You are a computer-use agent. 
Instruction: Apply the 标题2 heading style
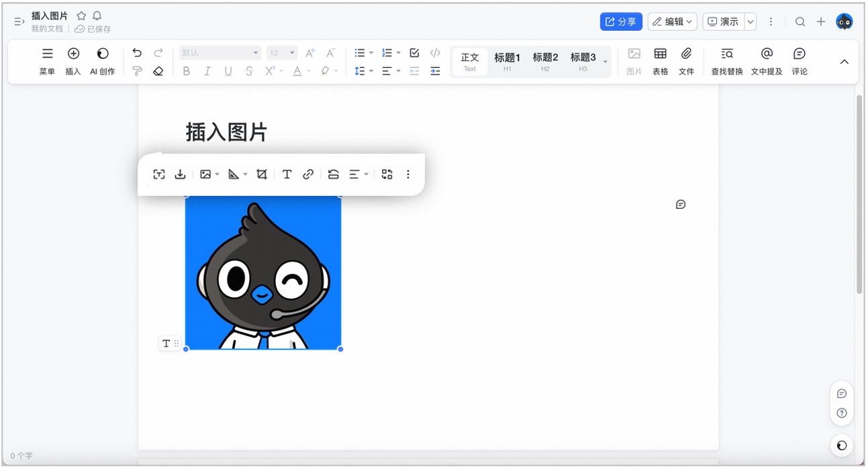[545, 62]
